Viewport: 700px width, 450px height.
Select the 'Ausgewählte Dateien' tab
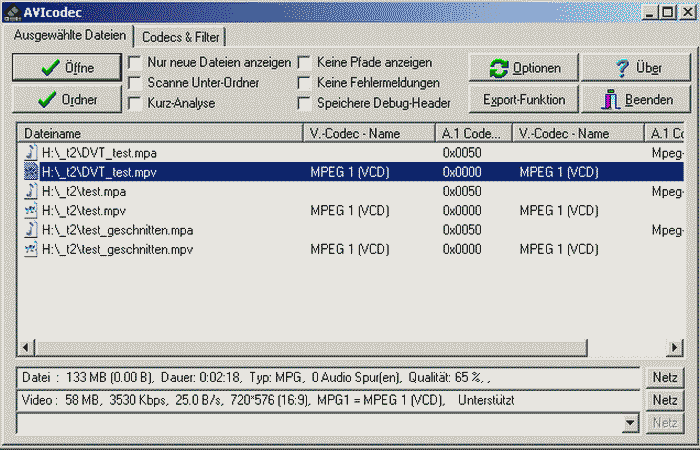tap(70, 35)
